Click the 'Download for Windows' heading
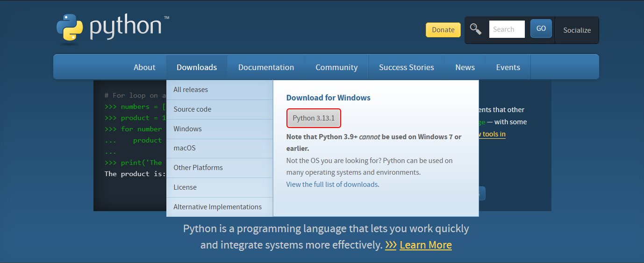644x263 pixels. 328,98
